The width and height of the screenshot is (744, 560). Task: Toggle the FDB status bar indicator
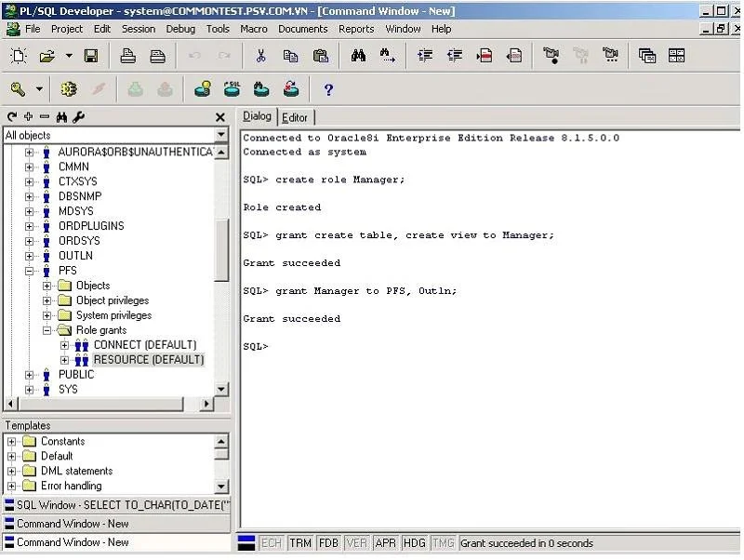click(x=328, y=543)
